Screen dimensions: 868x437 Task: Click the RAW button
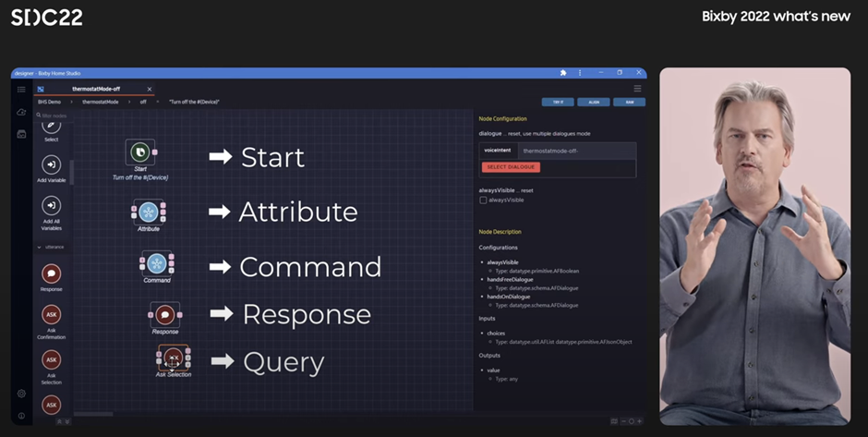tap(630, 103)
